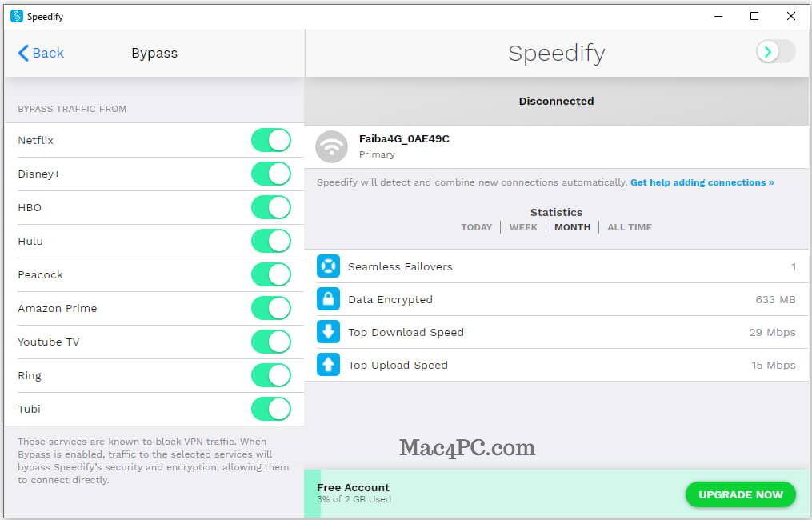
Task: Minimize the Speedify window
Action: (718, 16)
